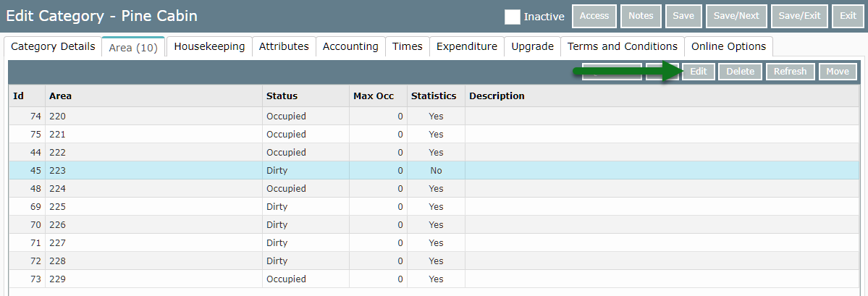Screen dimensions: 868x296
Task: Click the Access button
Action: click(594, 16)
